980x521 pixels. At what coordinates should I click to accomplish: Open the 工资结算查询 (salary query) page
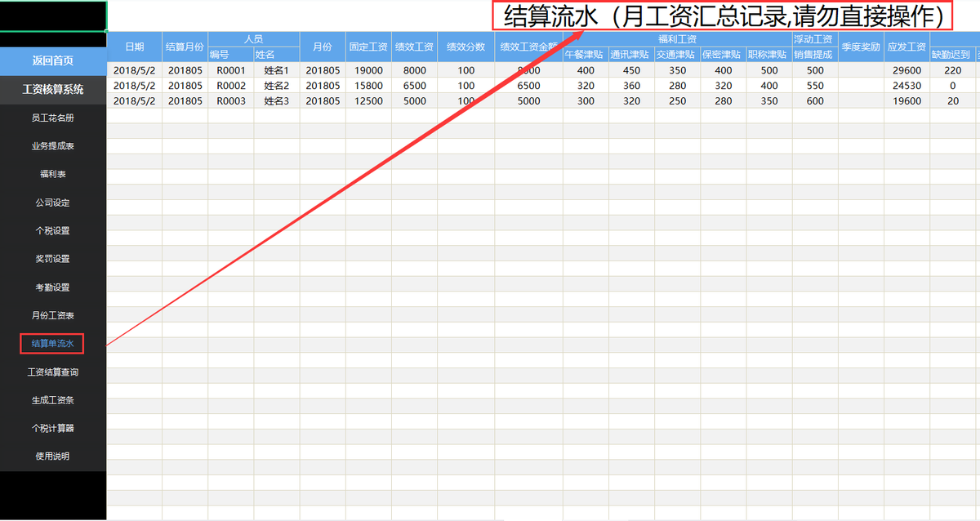tap(53, 372)
